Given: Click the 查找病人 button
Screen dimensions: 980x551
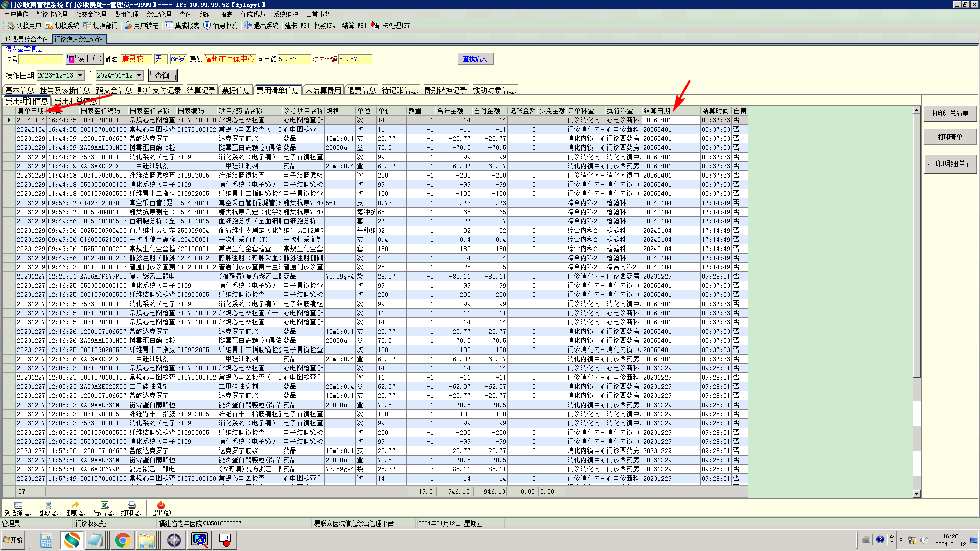Looking at the screenshot, I should 475,59.
